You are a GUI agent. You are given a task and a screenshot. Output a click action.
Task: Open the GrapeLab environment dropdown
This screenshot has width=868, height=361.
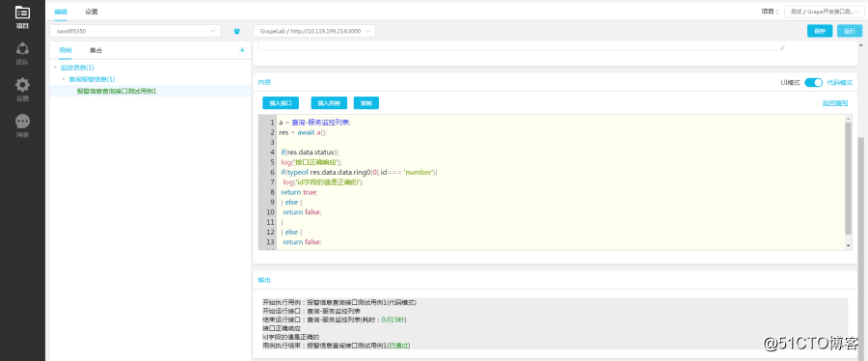coord(314,31)
